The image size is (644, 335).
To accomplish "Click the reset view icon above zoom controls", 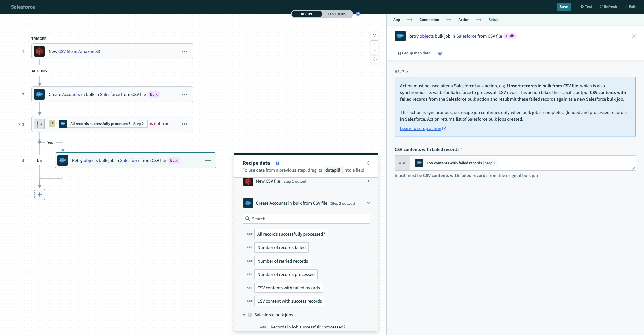I will [x=375, y=35].
